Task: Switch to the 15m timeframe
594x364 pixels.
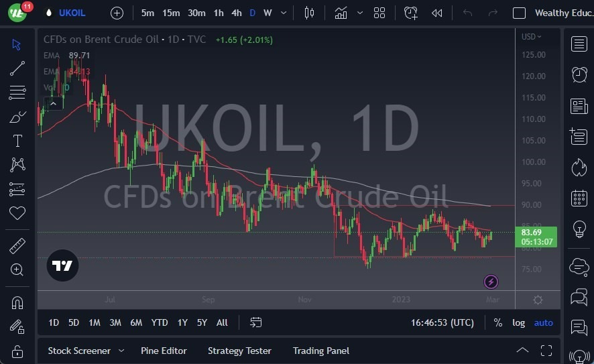Action: (x=171, y=13)
